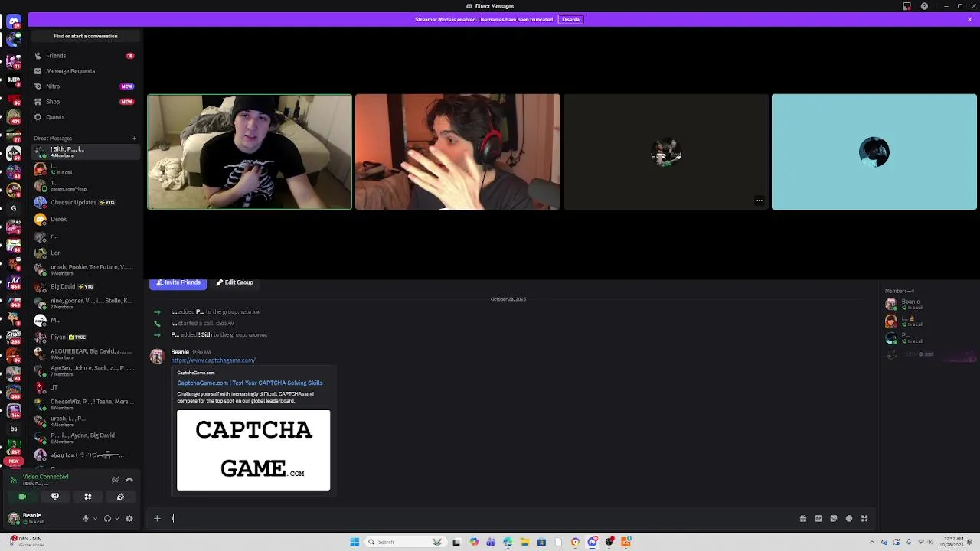
Task: Open File Explorer from taskbar
Action: pos(524,542)
